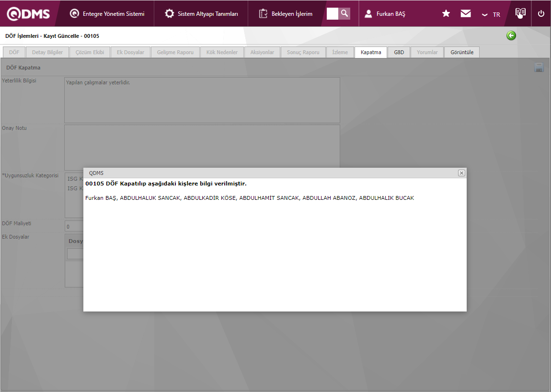This screenshot has height=392, width=551.
Task: Open Entegre Yönetim Sistemi menu
Action: tap(107, 14)
